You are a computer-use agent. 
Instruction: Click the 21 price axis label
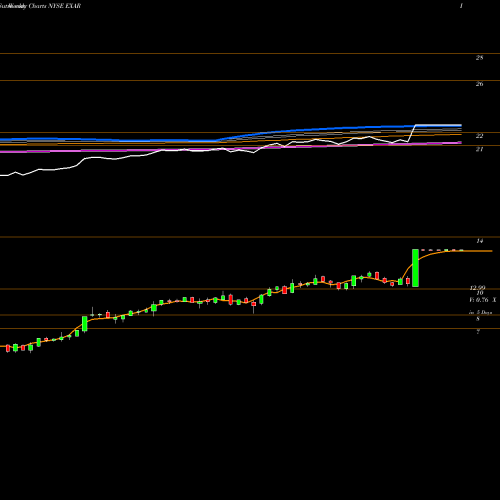pyautogui.click(x=479, y=149)
